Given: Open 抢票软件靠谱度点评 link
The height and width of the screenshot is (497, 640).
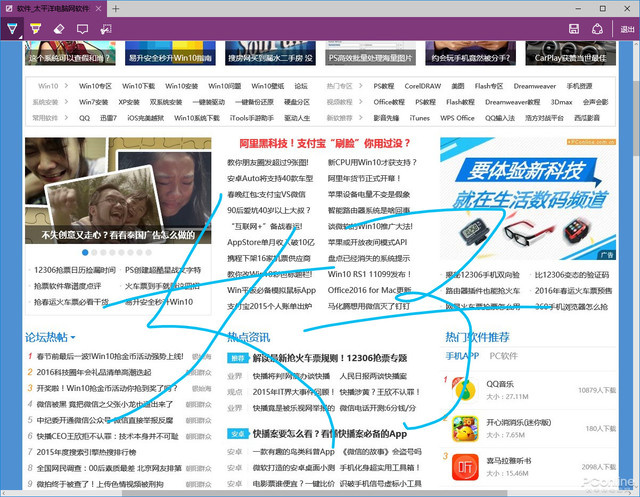Looking at the screenshot, I should pos(68,286).
